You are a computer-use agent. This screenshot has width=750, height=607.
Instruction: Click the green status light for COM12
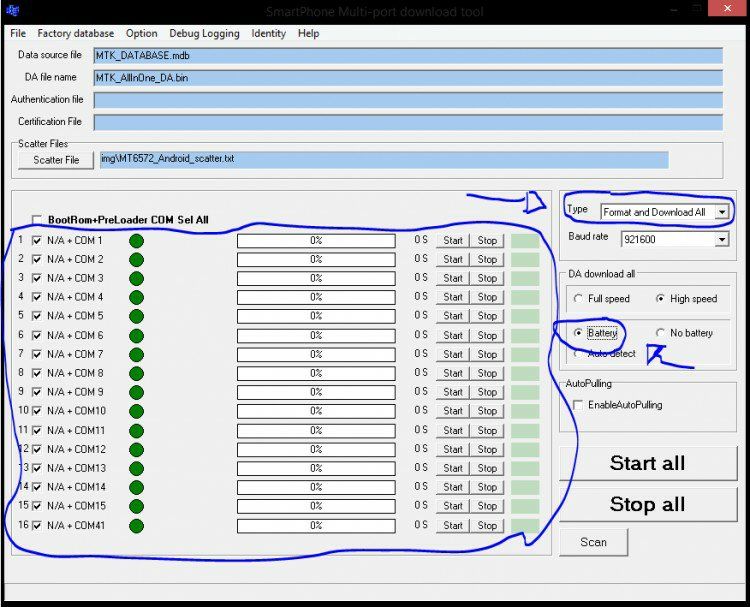coord(136,450)
